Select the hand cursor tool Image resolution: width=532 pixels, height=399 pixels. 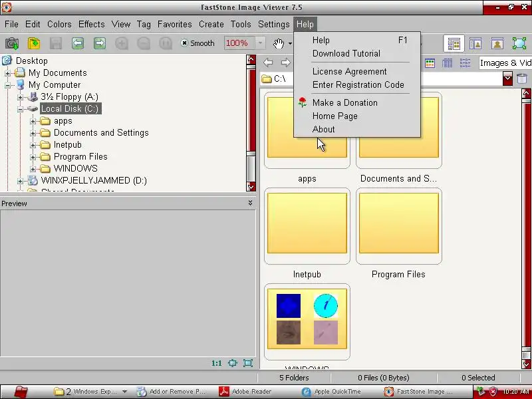tap(279, 43)
